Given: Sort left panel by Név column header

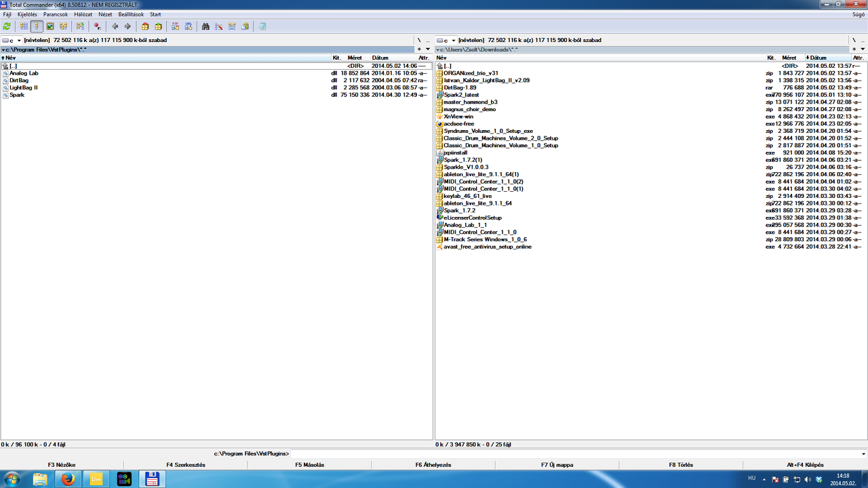Looking at the screenshot, I should tap(166, 58).
